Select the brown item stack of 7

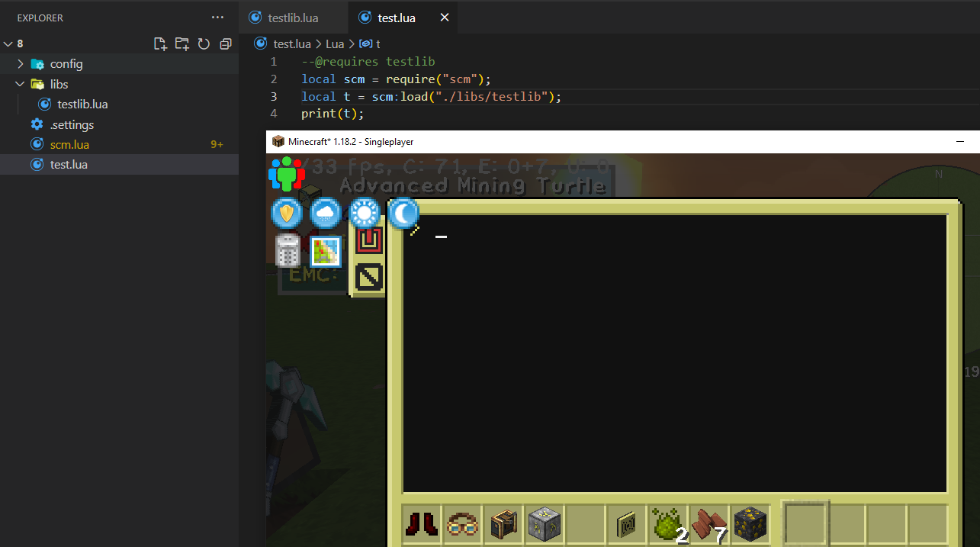pos(710,524)
